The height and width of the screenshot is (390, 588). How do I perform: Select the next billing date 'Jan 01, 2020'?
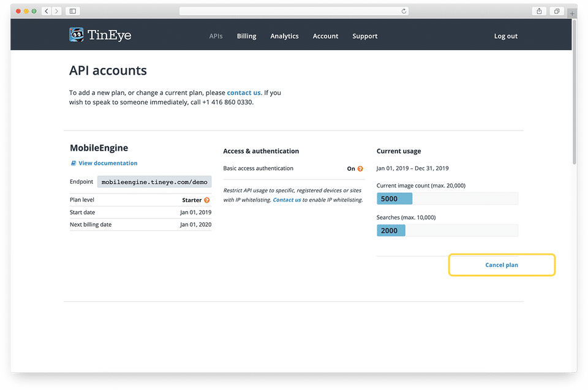point(196,225)
